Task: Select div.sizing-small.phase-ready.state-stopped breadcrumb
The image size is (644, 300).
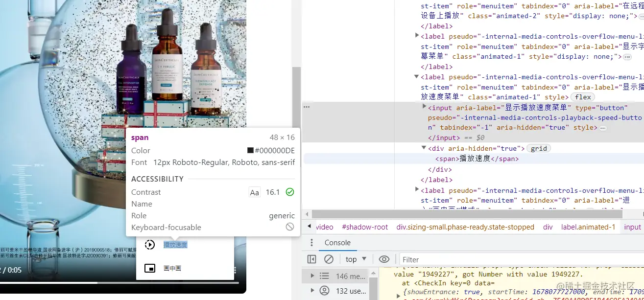Action: [465, 227]
